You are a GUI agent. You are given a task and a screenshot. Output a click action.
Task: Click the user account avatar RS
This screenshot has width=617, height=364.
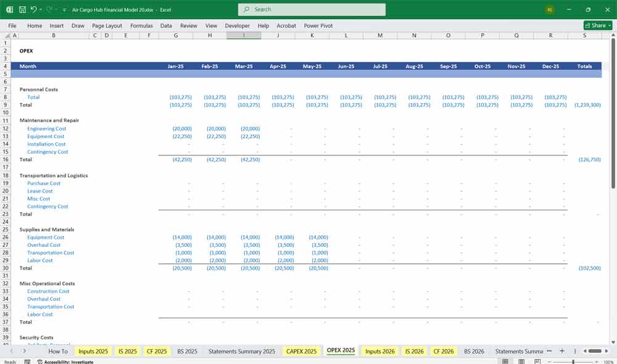pyautogui.click(x=549, y=10)
